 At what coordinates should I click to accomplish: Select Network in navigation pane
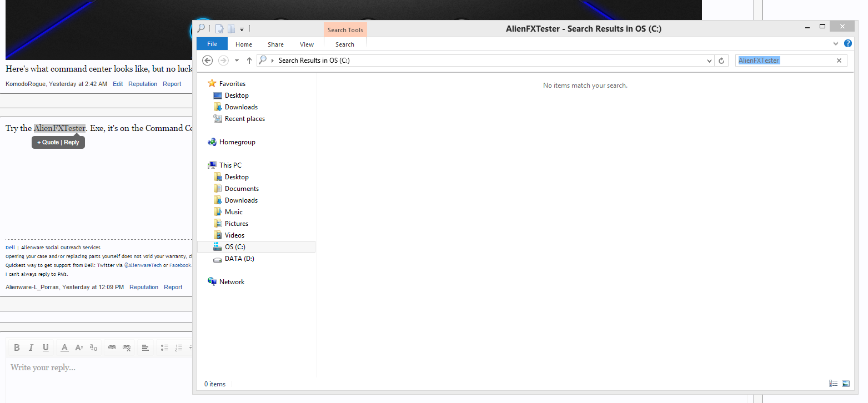232,282
